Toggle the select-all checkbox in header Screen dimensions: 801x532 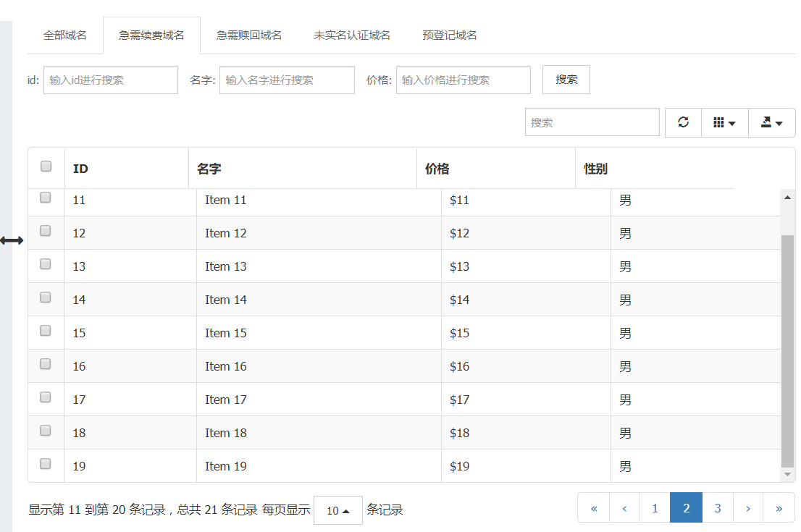pos(46,166)
